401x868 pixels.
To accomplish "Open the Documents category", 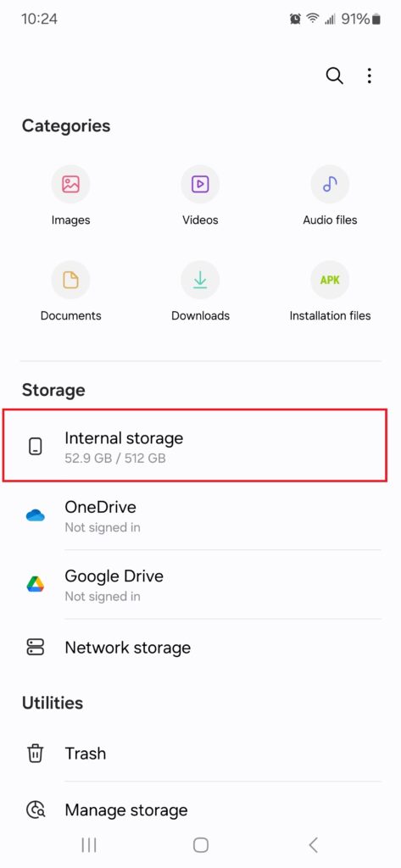I will click(x=70, y=292).
